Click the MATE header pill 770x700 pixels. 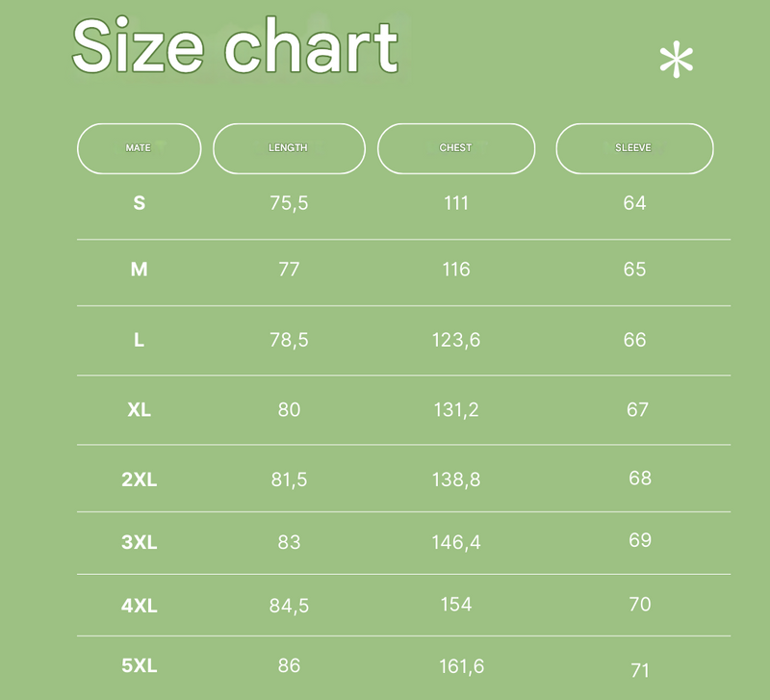139,148
